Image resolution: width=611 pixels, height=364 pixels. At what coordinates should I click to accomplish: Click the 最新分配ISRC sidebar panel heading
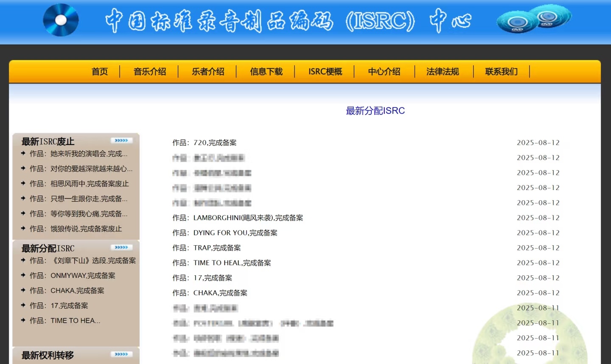click(48, 248)
